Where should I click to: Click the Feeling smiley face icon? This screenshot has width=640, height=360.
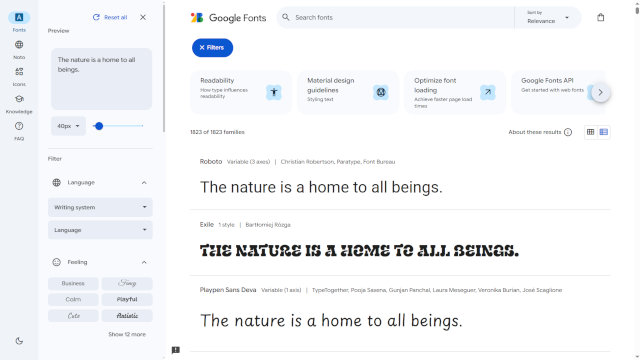click(57, 262)
